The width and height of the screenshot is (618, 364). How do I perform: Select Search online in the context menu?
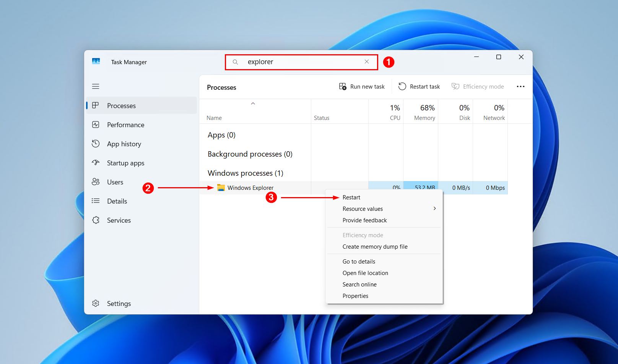pyautogui.click(x=384, y=285)
